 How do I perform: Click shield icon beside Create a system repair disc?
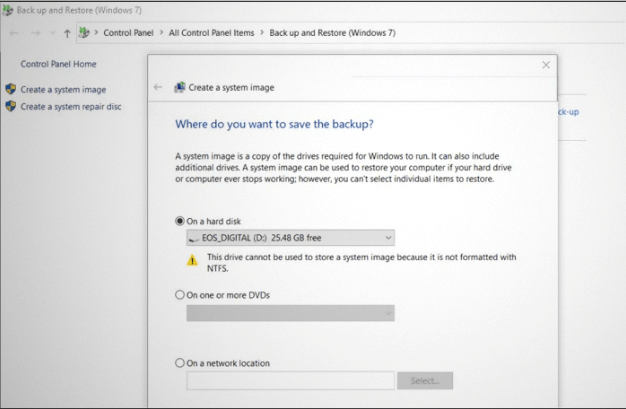11,106
